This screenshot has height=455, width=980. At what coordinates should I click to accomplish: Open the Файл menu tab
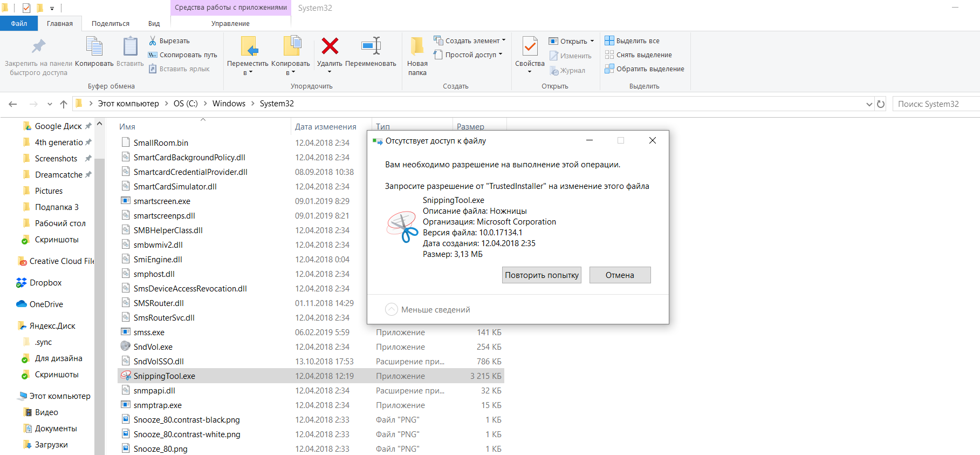click(19, 23)
